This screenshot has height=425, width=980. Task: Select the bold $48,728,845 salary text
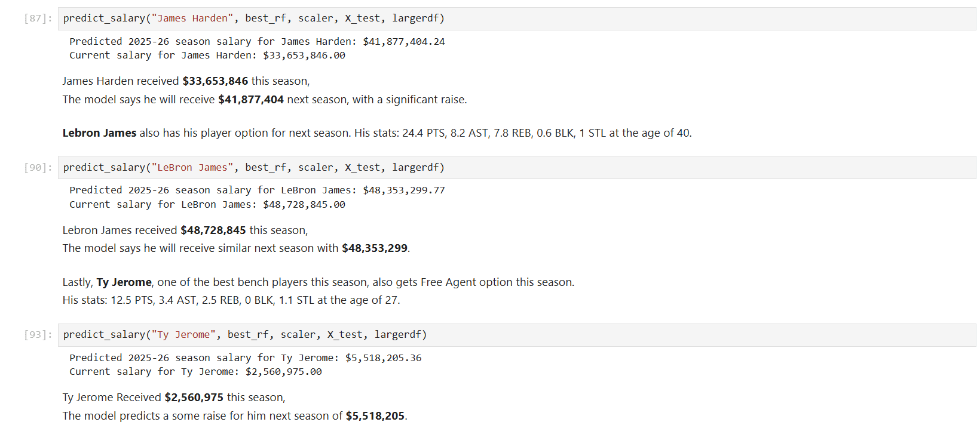[213, 230]
